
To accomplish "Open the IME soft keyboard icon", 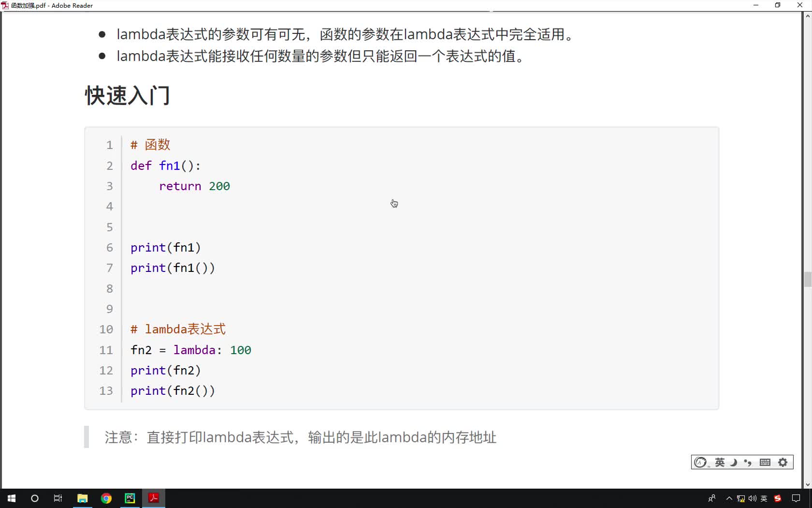I will point(765,463).
